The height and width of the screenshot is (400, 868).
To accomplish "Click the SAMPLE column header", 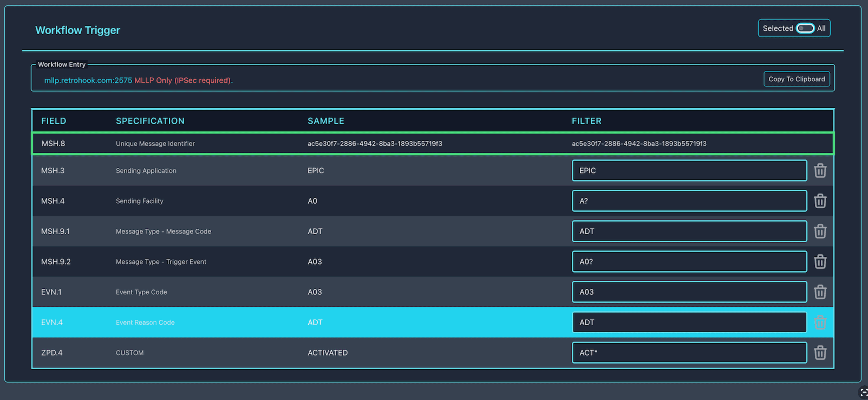I will click(325, 121).
